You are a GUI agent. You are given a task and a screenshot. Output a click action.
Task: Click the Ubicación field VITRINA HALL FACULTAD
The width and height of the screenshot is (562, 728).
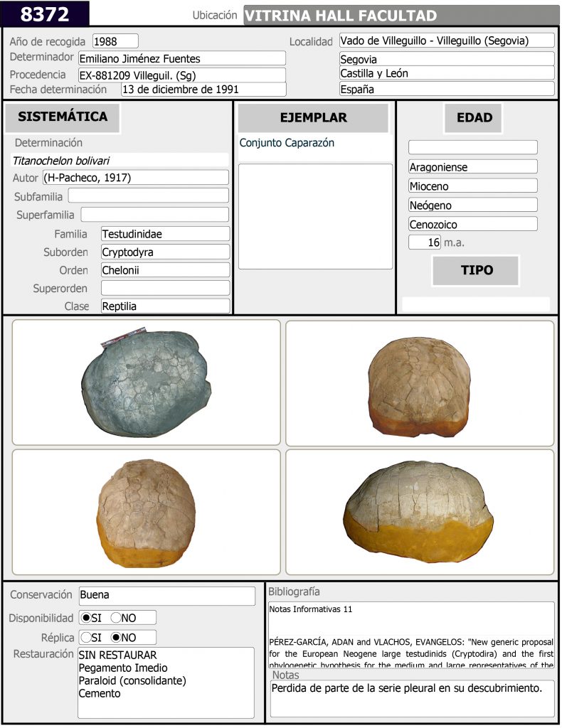click(x=401, y=16)
